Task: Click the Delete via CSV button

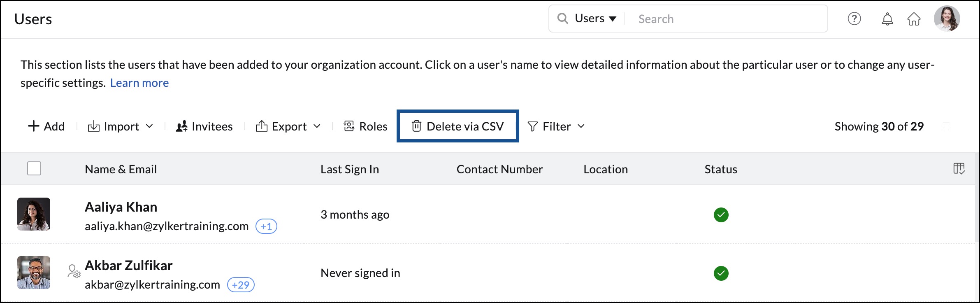Action: pos(457,126)
